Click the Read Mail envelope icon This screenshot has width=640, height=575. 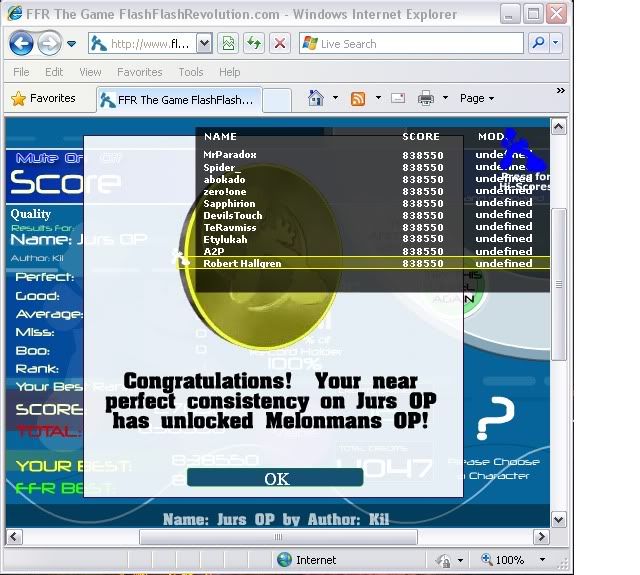click(397, 98)
